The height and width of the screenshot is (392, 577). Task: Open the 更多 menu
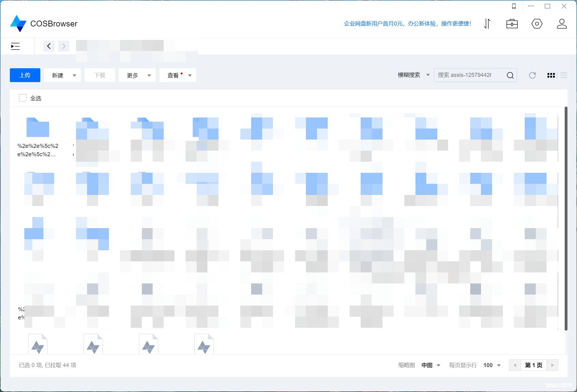pyautogui.click(x=137, y=75)
